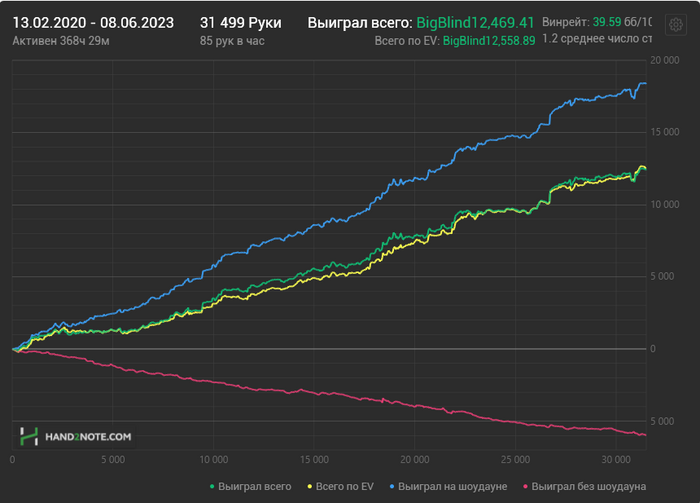Click the yellow legend dot for Всего по EV

(310, 486)
